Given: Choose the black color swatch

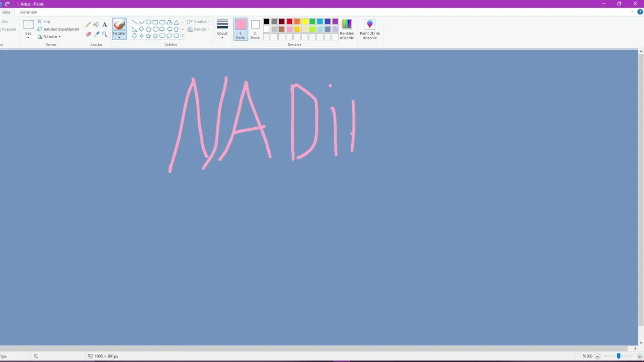Looking at the screenshot, I should point(267,22).
